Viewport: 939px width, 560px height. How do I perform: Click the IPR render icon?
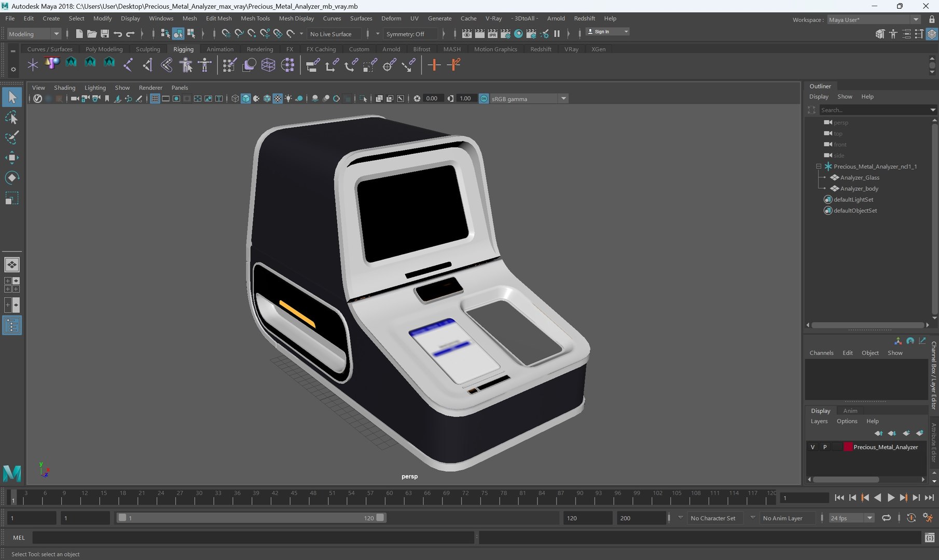(492, 34)
